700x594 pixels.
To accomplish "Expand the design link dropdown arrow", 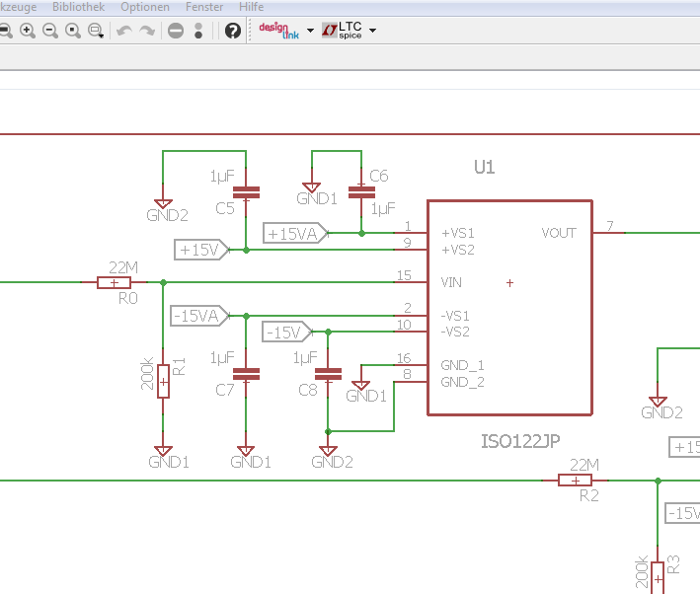I will pyautogui.click(x=310, y=31).
